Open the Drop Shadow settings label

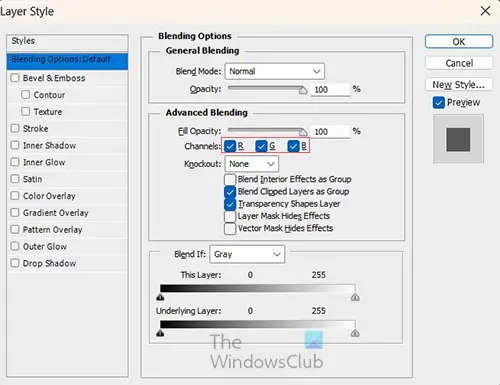(x=49, y=263)
